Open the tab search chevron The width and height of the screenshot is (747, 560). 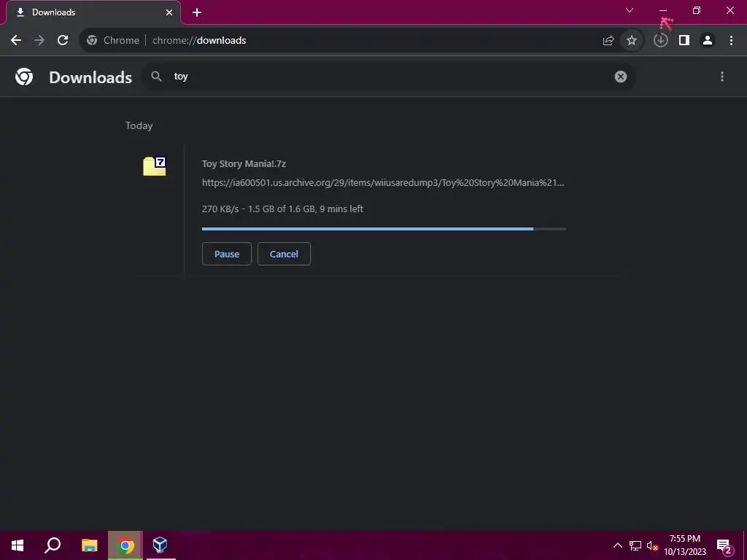point(630,10)
